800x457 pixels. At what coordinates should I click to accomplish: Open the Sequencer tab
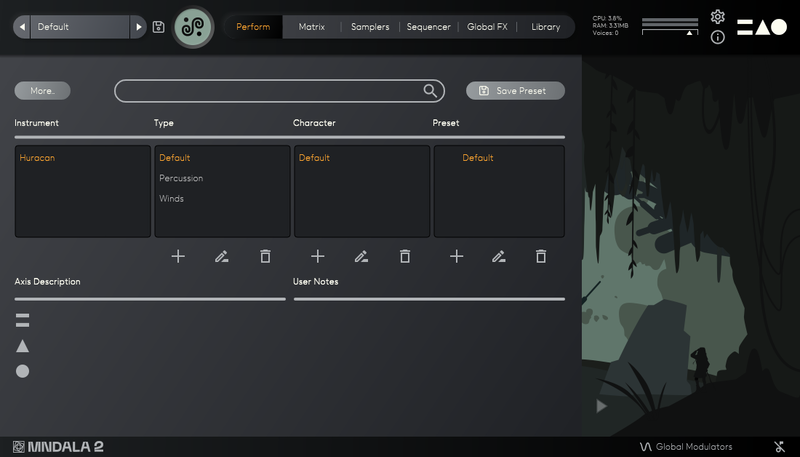(x=428, y=27)
